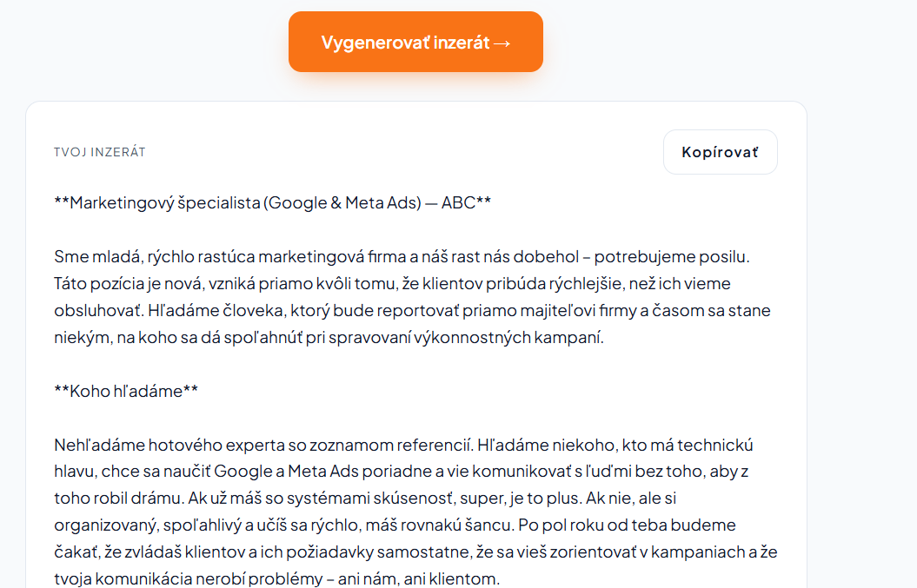Copy the ad with the Kopírovať button
917x588 pixels.
coord(721,152)
